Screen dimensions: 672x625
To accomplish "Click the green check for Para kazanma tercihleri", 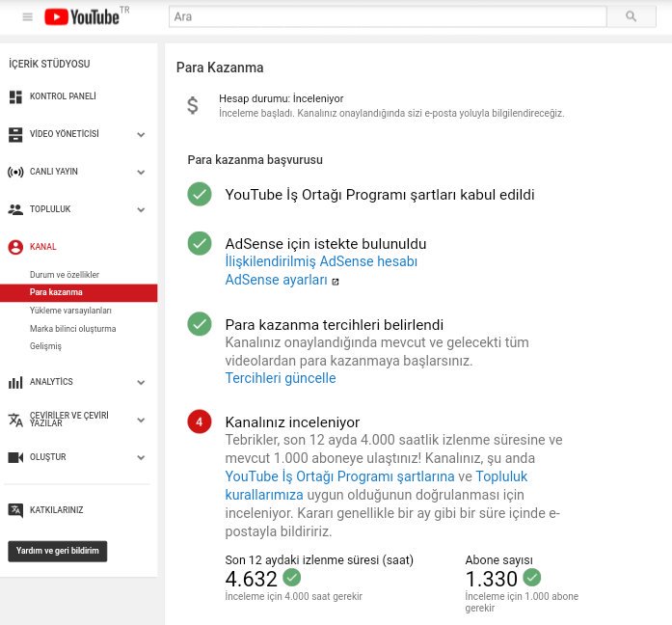I will tap(200, 324).
